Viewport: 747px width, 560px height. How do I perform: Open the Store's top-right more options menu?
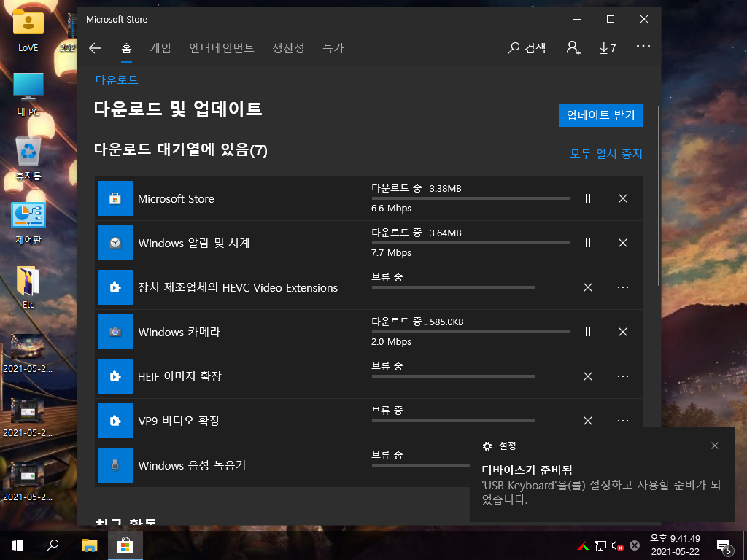click(x=643, y=46)
